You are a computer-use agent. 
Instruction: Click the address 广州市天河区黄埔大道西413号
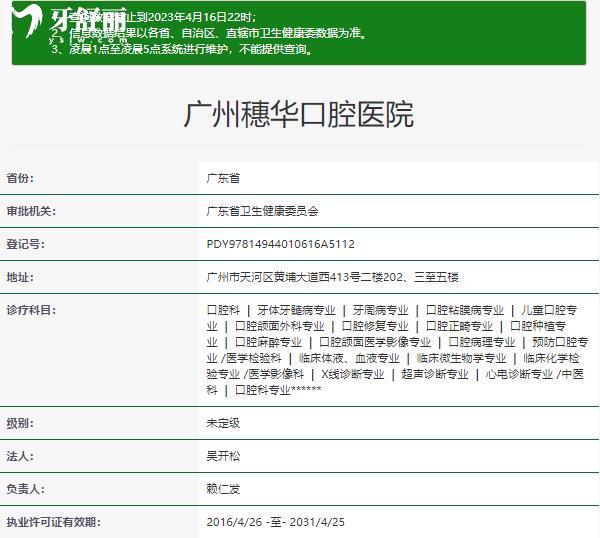[x=283, y=277]
